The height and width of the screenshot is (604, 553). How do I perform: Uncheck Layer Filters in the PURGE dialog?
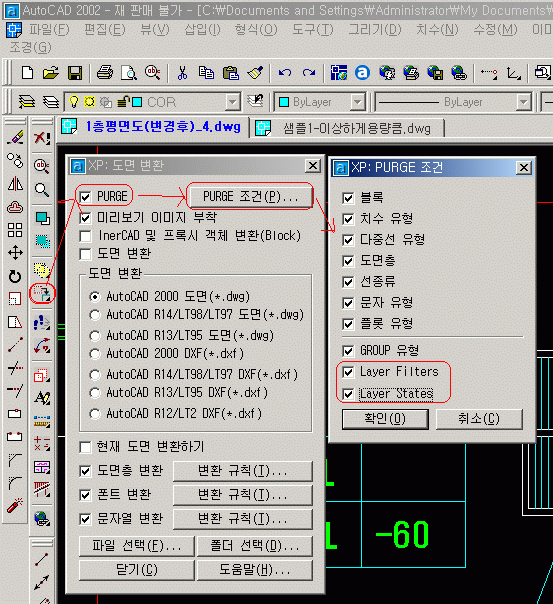pos(348,372)
